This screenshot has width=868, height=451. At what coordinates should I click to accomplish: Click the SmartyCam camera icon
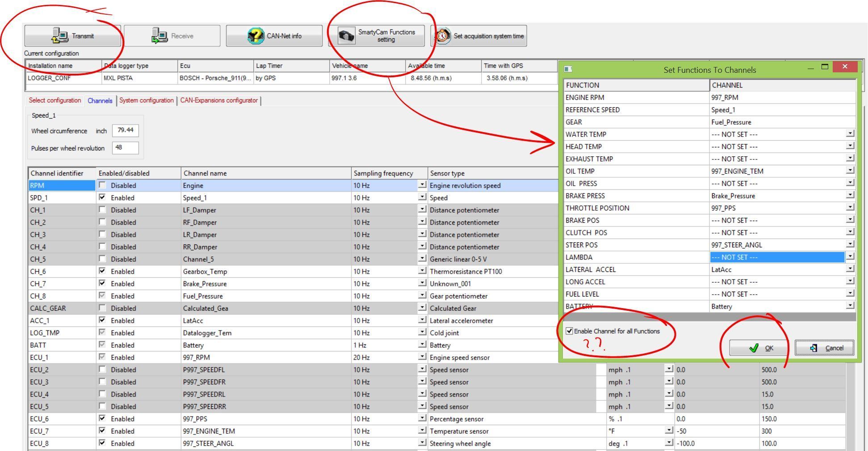(346, 36)
